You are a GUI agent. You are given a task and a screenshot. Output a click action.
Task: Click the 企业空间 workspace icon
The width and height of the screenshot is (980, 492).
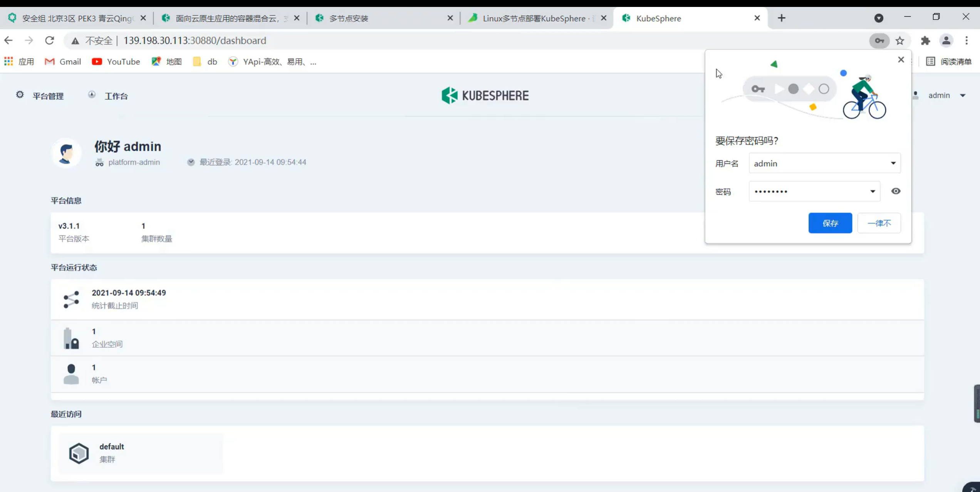(x=71, y=338)
